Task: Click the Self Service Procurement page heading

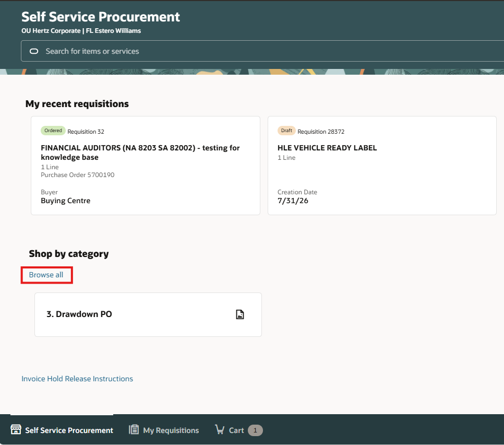Action: point(101,17)
